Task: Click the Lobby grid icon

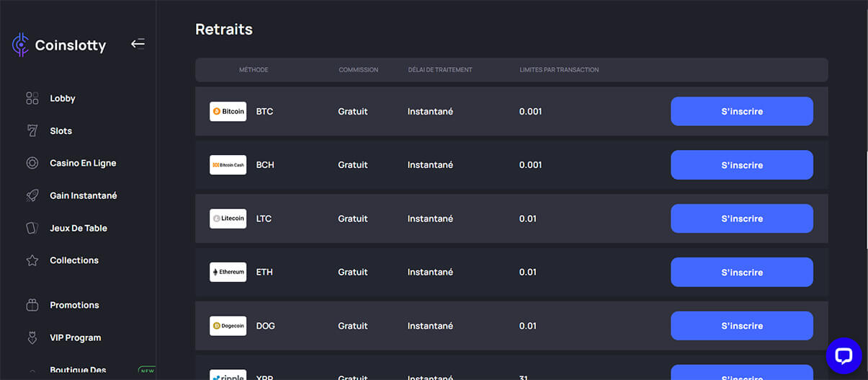Action: (x=32, y=98)
